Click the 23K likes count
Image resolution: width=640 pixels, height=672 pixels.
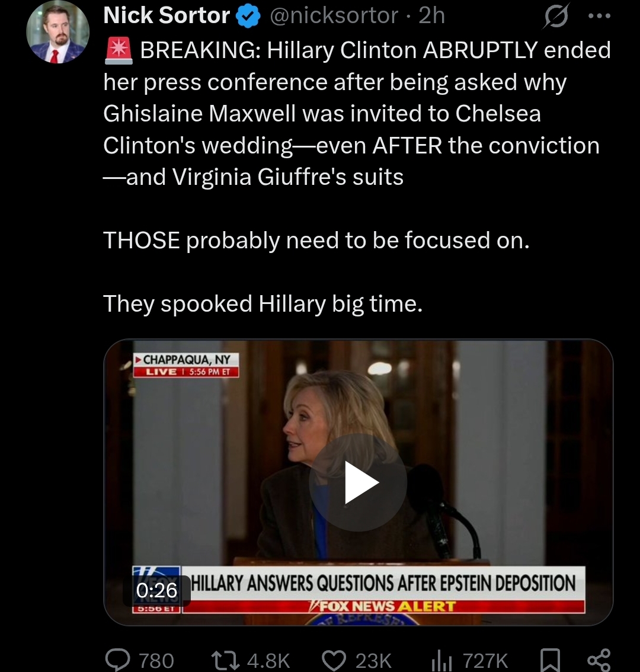[373, 660]
